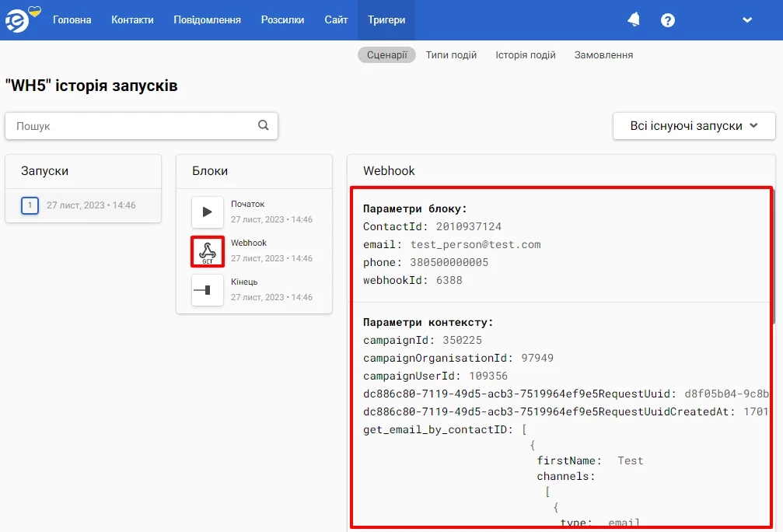
Task: Click the Параметри блоку heading
Action: click(x=415, y=208)
